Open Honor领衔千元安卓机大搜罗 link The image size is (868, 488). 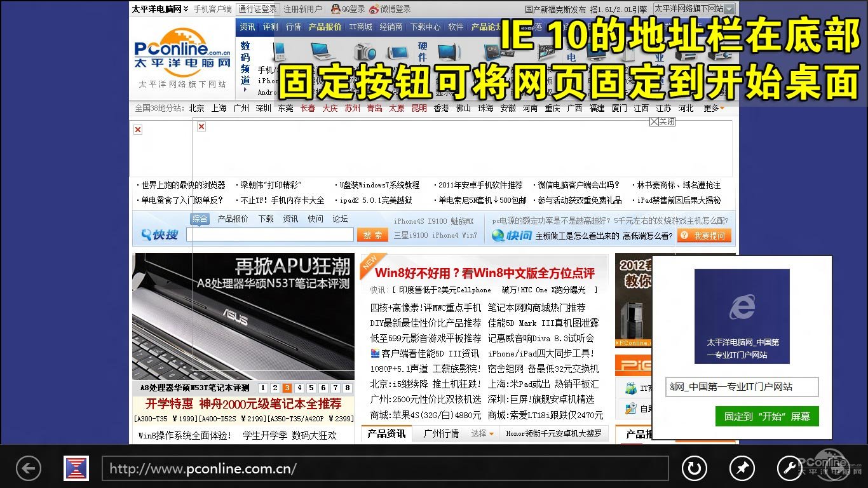coord(553,433)
